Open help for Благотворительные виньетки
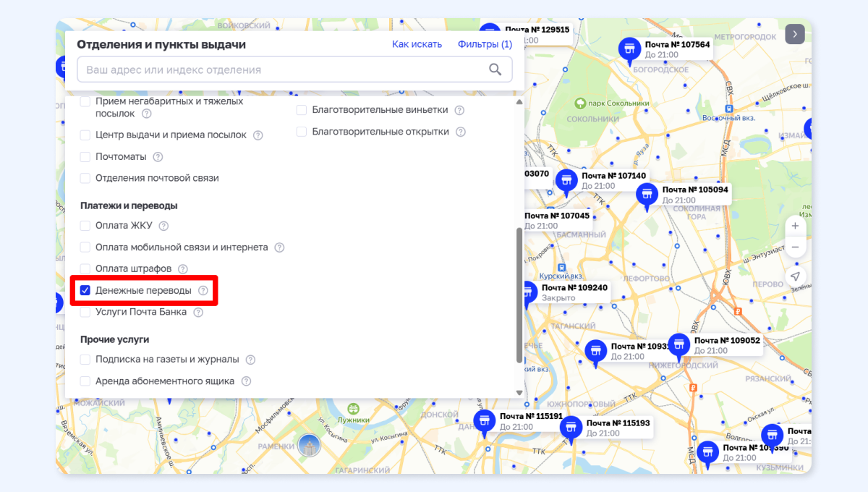 pos(459,110)
